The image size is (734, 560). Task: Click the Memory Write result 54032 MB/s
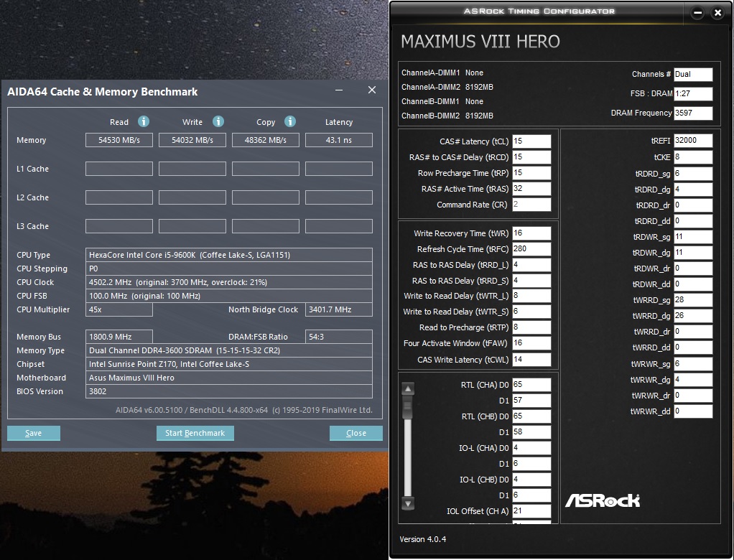192,140
